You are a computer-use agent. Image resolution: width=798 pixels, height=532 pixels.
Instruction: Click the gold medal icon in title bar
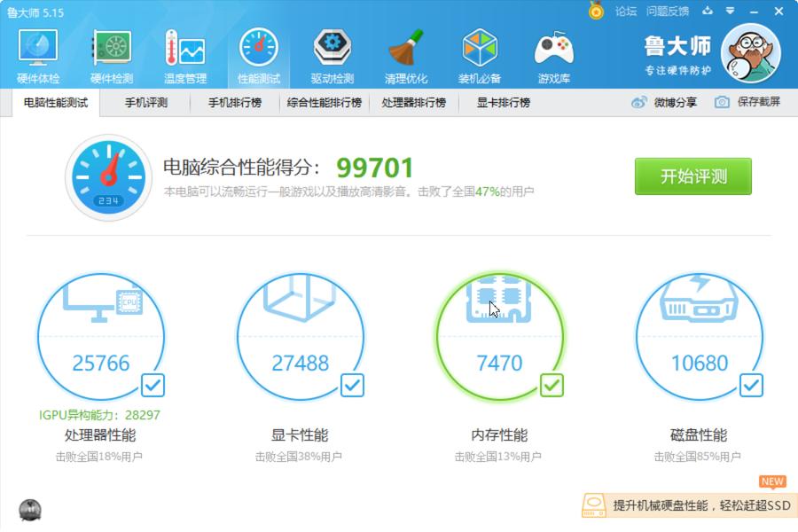click(596, 11)
